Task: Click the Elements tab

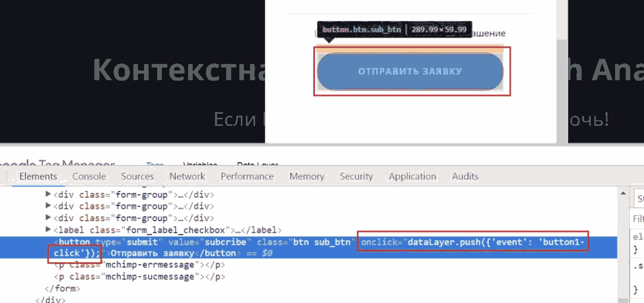Action: point(38,177)
